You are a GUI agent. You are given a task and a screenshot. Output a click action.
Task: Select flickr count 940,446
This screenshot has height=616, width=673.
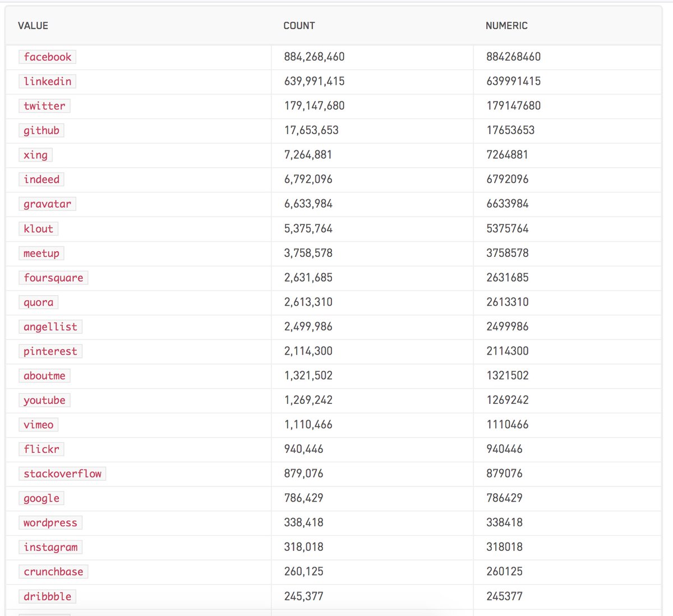(303, 449)
